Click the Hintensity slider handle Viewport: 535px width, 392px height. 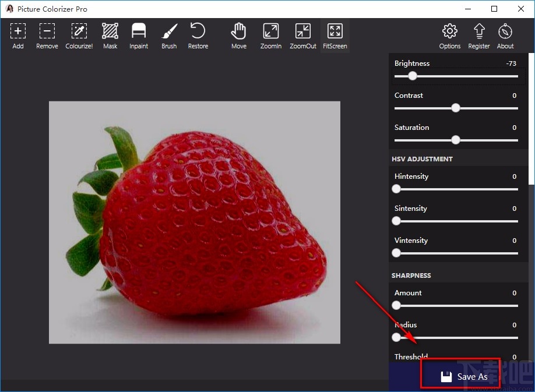396,189
